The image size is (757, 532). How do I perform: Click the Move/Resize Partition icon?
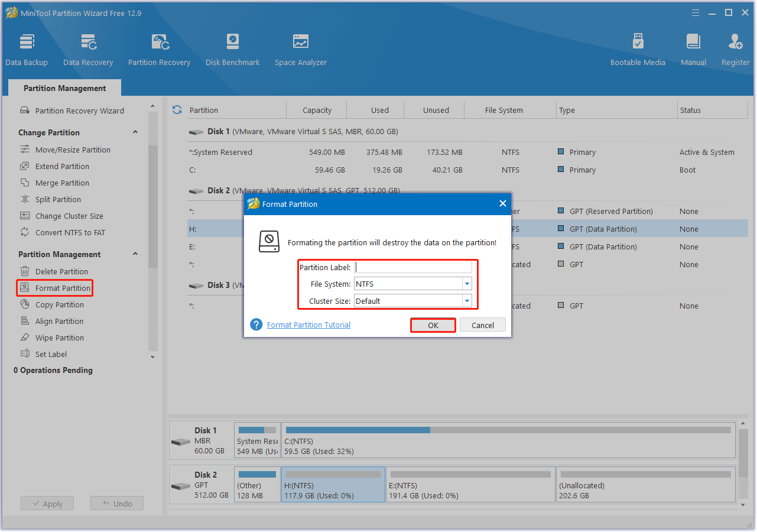[x=25, y=150]
